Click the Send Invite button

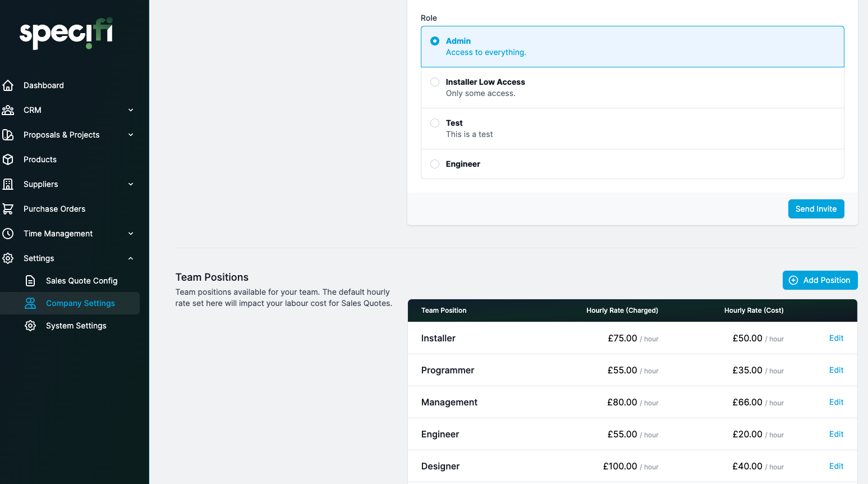[x=816, y=209]
